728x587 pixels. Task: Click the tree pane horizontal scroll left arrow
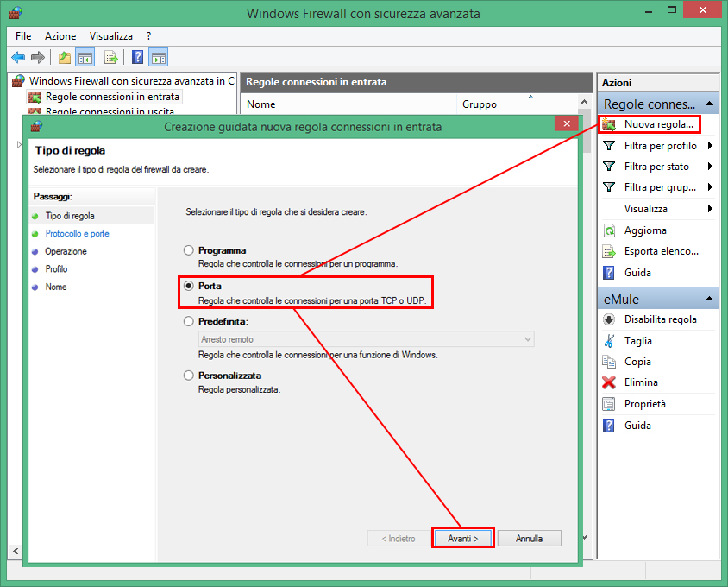[16, 552]
